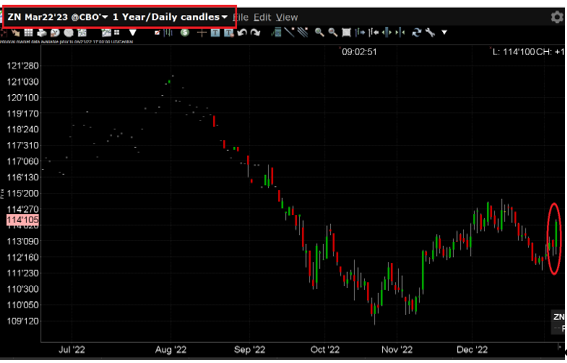Click the Jul '22 date axis label
The width and height of the screenshot is (567, 363).
point(72,350)
